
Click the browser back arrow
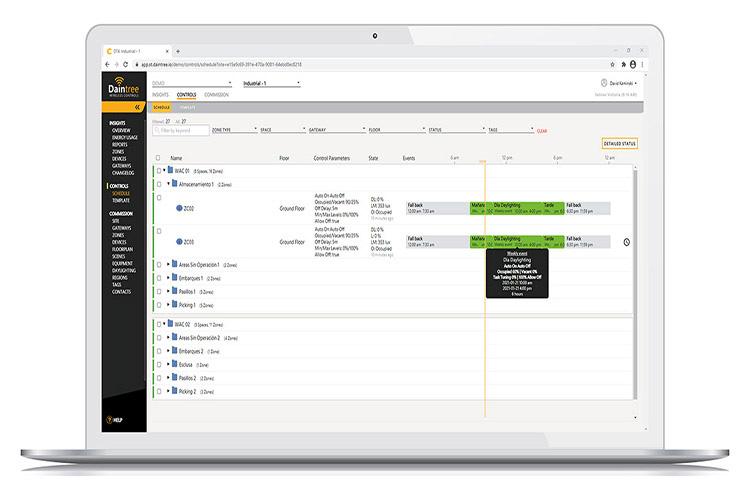(x=108, y=65)
